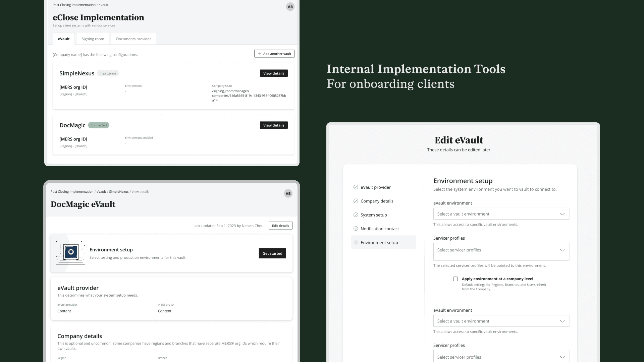Expand the first Servicer profiles dropdown
This screenshot has width=644, height=362.
[501, 251]
